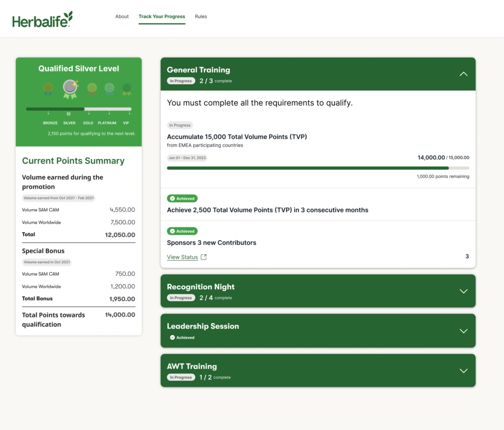504x430 pixels.
Task: Click the 14,000.00 total qualification points
Action: 120,315
